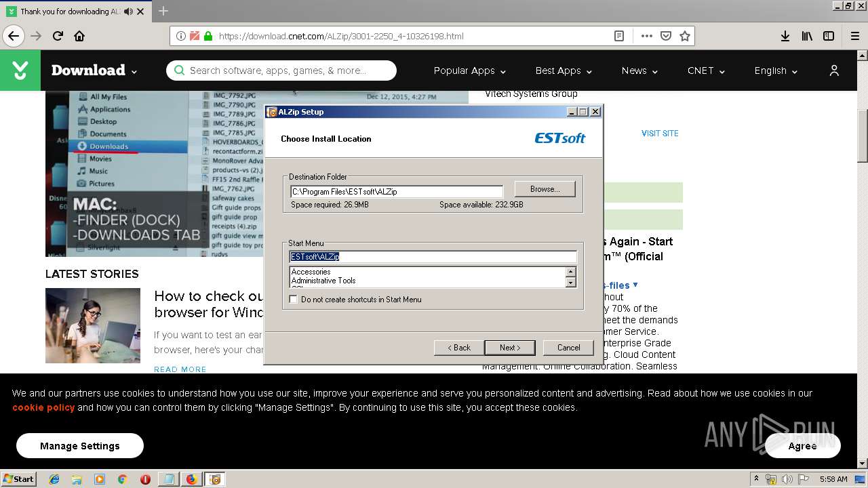Click the Start Menu folder name field
The image size is (868, 488).
[433, 257]
